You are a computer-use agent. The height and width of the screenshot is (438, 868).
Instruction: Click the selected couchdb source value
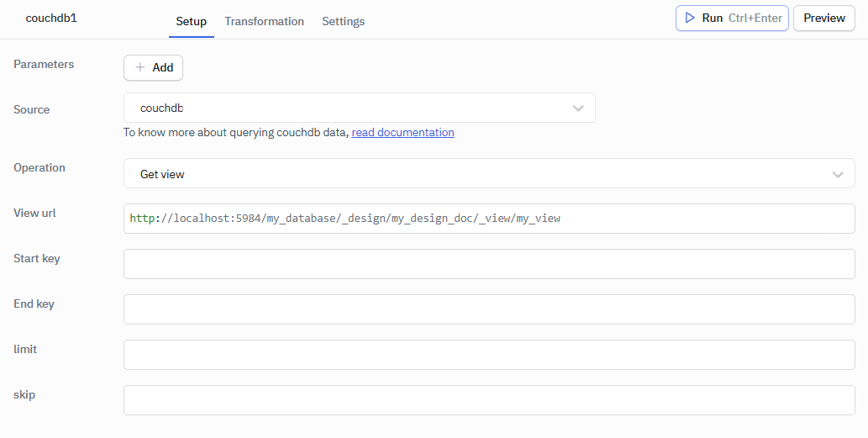(162, 108)
